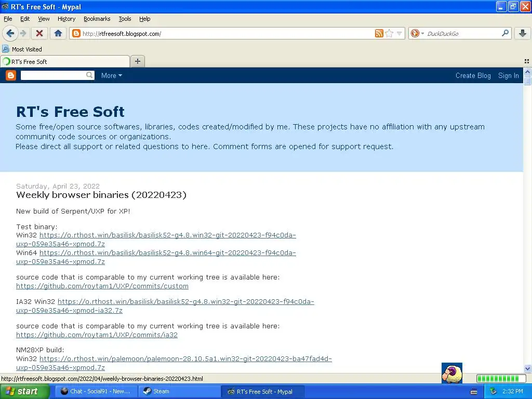
Task: Select the RT's Free Soft tab
Action: pos(65,61)
